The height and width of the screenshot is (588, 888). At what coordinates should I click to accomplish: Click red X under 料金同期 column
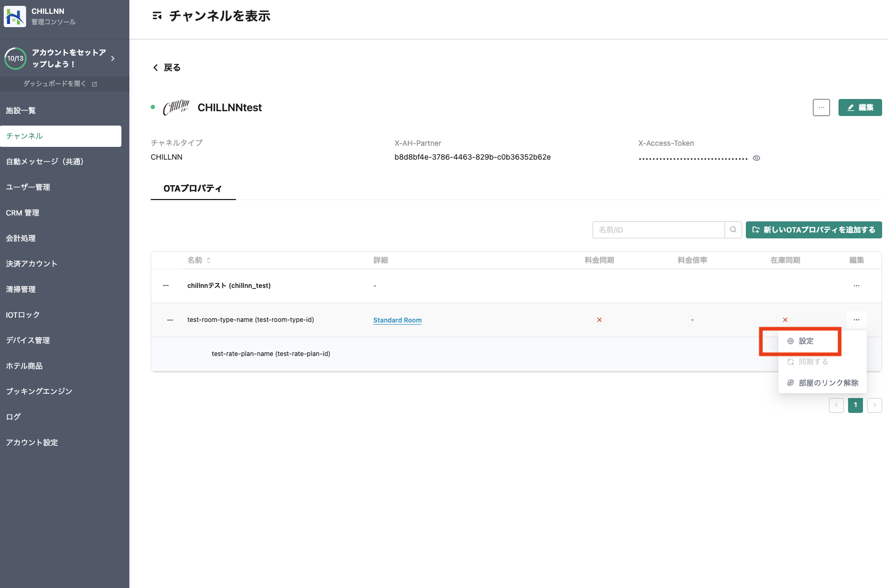[x=599, y=320]
